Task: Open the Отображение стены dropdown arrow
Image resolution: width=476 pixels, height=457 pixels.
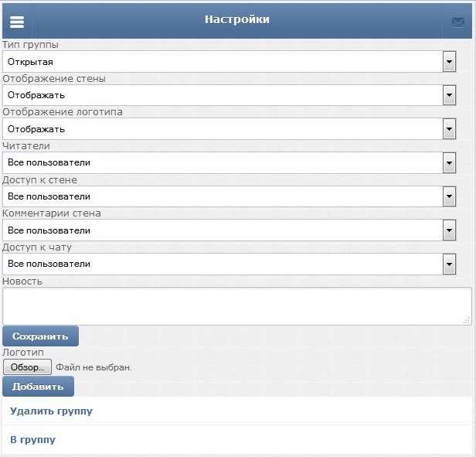Action: coord(449,95)
